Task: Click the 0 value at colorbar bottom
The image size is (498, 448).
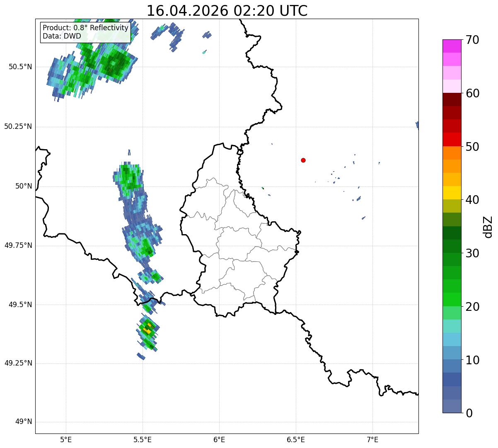Action: pyautogui.click(x=469, y=413)
